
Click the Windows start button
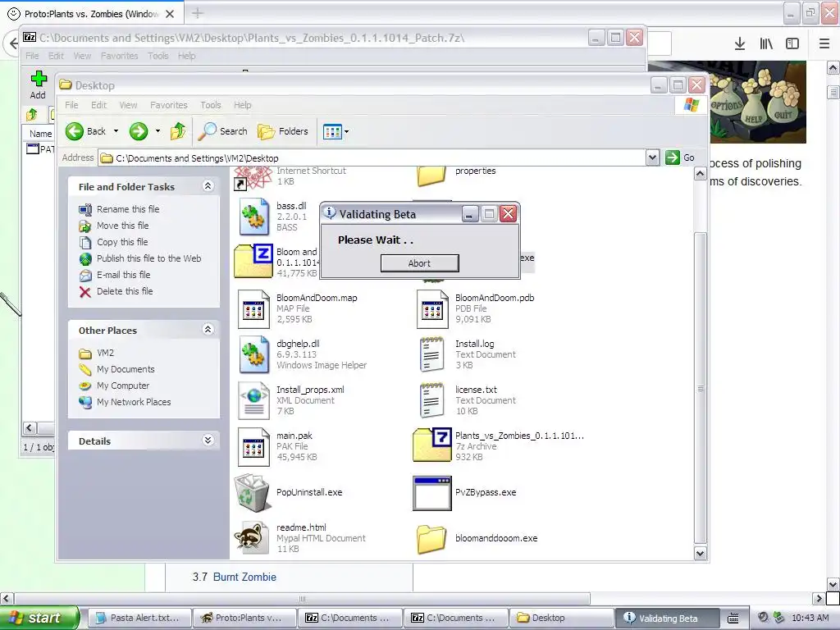pos(39,618)
